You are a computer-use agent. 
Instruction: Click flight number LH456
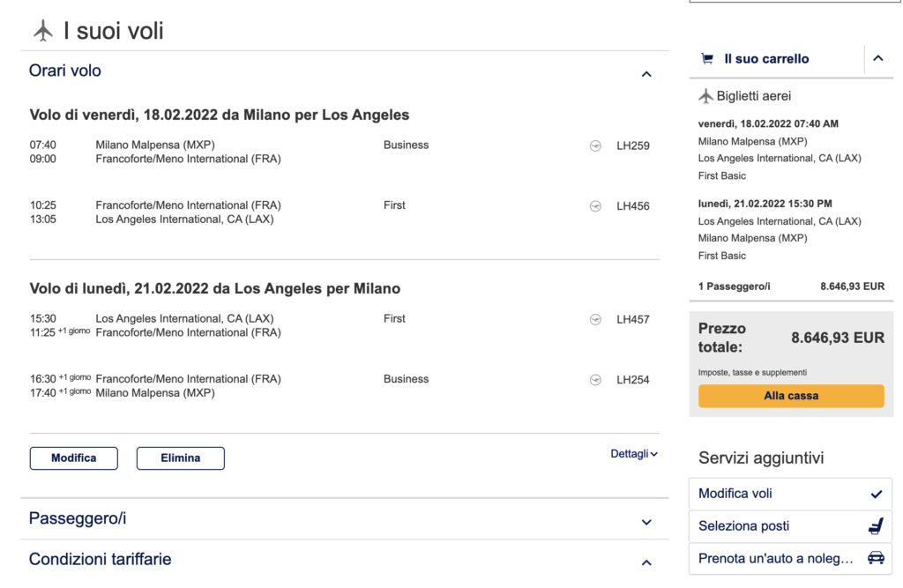point(633,206)
